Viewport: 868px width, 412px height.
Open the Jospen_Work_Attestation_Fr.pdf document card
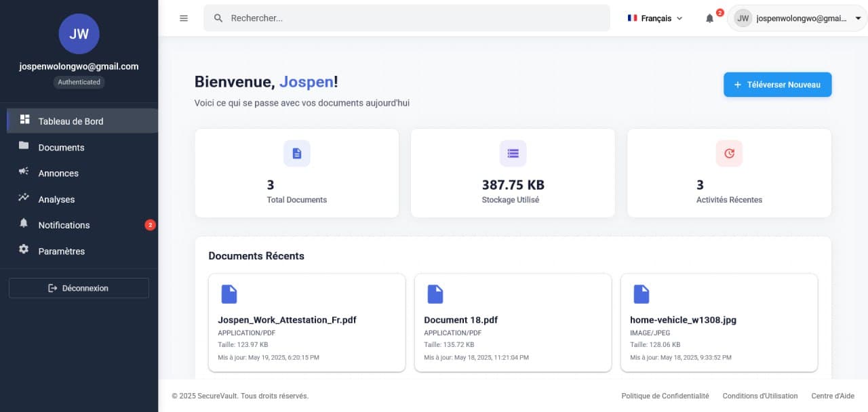coord(307,323)
